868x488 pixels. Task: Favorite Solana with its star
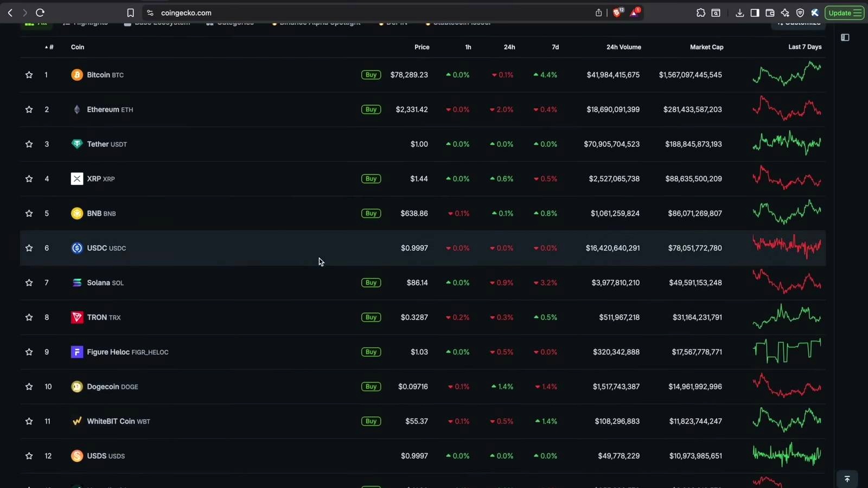point(29,283)
